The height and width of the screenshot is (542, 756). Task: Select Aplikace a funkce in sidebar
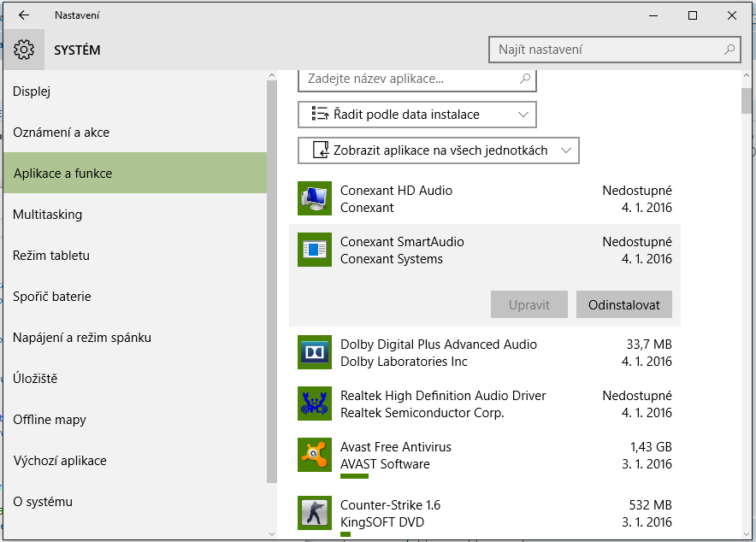pos(135,173)
